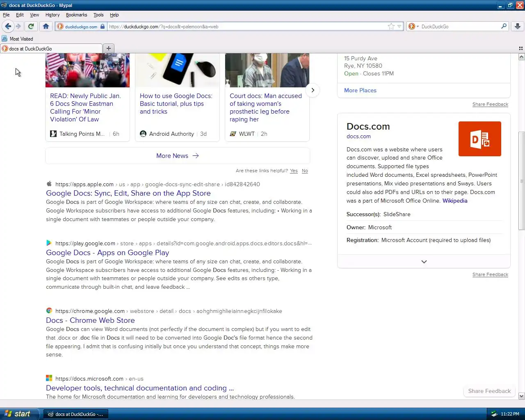The image size is (525, 420).
Task: Follow the Wikipedia link in Docs.com panel
Action: click(x=455, y=201)
